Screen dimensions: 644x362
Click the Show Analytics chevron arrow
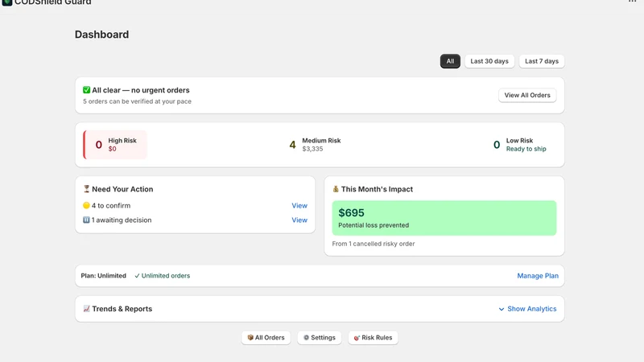coord(501,309)
